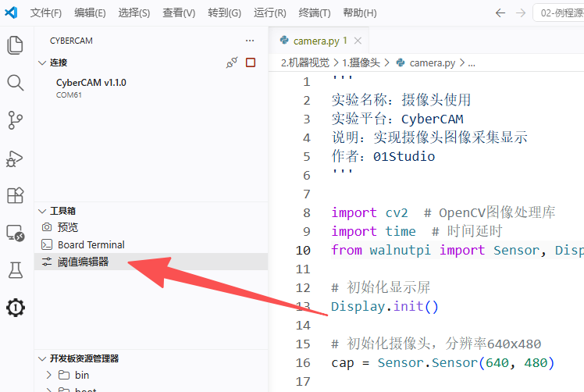
Task: Open Board Terminal from the toolbox
Action: 91,245
